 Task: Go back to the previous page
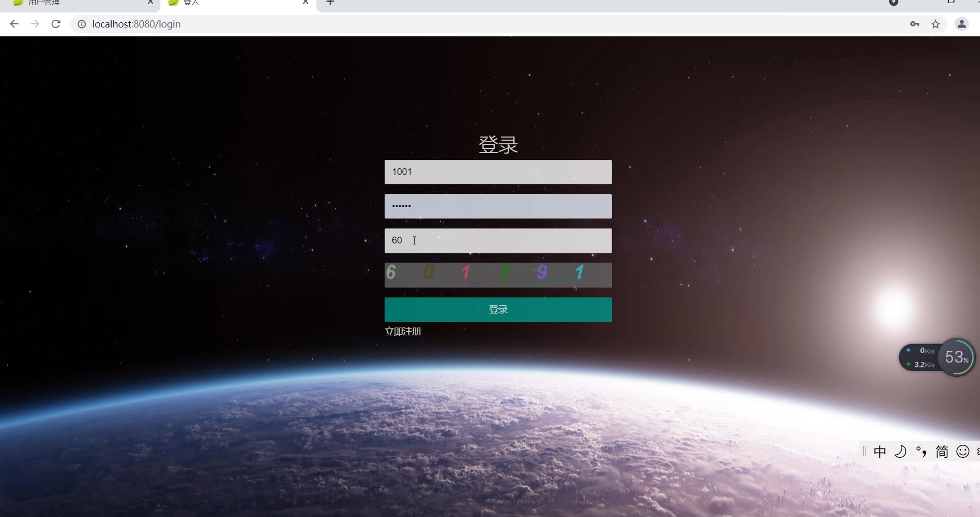14,24
